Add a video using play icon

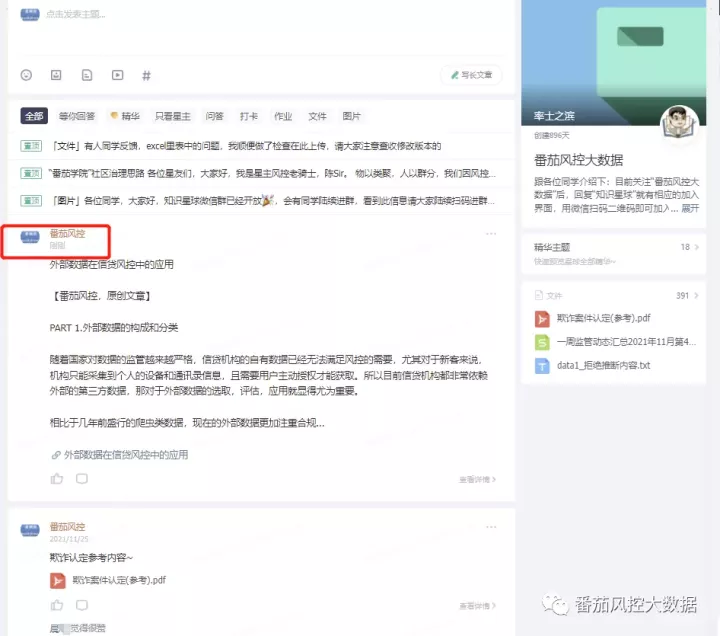(118, 75)
